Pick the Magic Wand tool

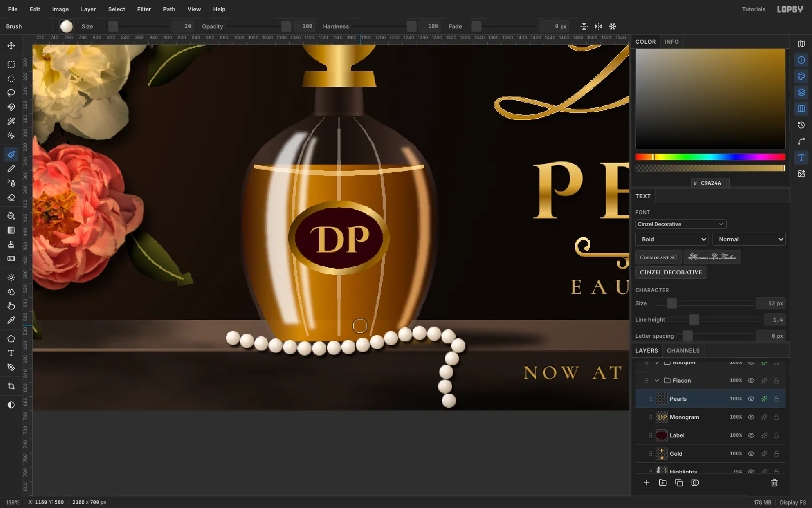pos(11,121)
